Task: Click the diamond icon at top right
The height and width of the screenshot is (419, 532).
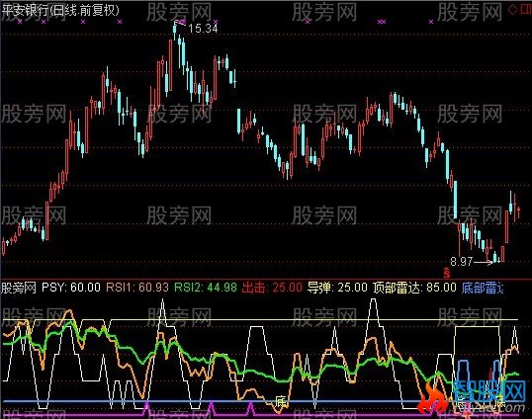Action: [512, 10]
